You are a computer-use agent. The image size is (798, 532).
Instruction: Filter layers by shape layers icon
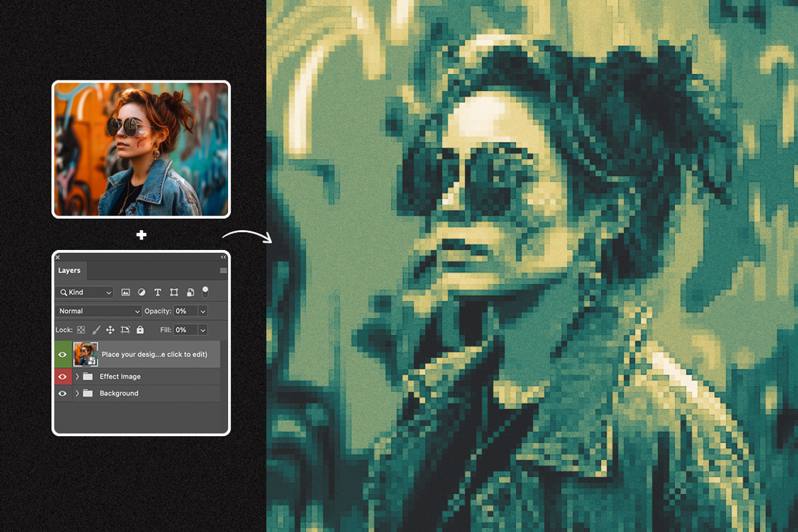coord(174,293)
